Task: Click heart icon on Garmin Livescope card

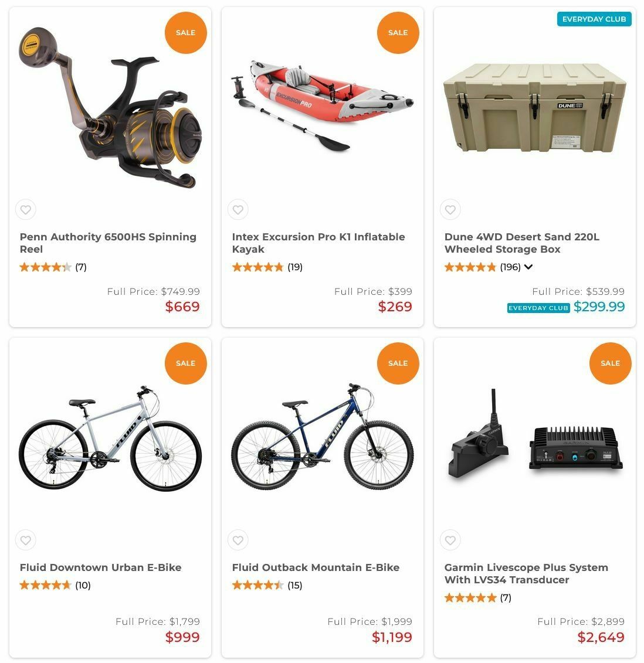Action: coord(450,540)
